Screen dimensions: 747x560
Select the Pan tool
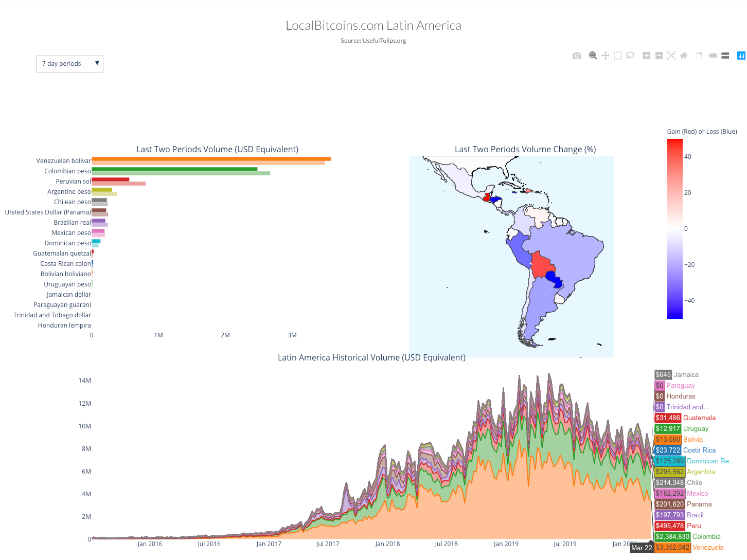606,56
